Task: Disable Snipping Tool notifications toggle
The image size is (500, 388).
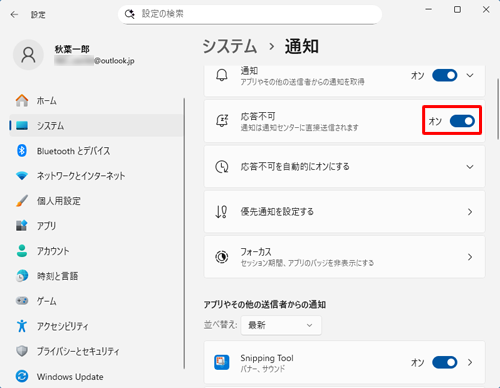Action: [x=445, y=362]
